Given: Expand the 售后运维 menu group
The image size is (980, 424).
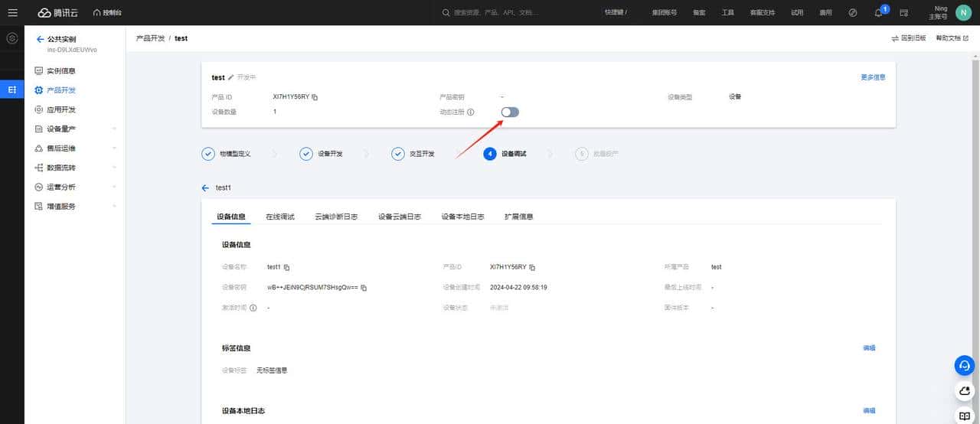Looking at the screenshot, I should 75,148.
